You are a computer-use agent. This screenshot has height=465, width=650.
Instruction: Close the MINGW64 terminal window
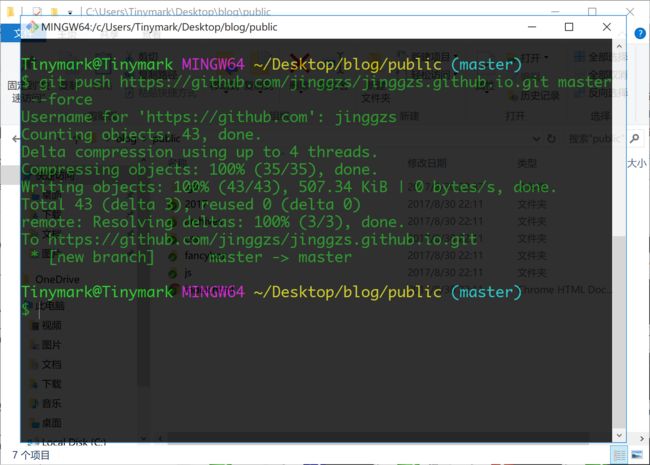[x=606, y=27]
